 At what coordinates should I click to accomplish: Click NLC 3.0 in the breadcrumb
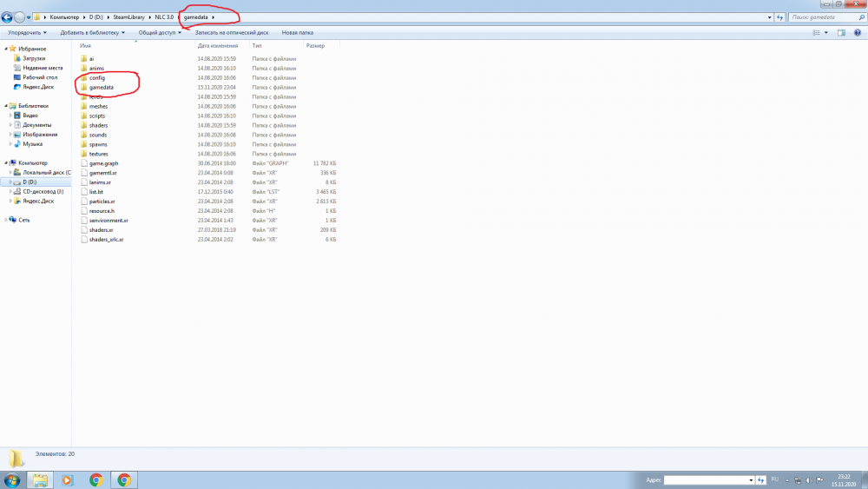tap(164, 17)
